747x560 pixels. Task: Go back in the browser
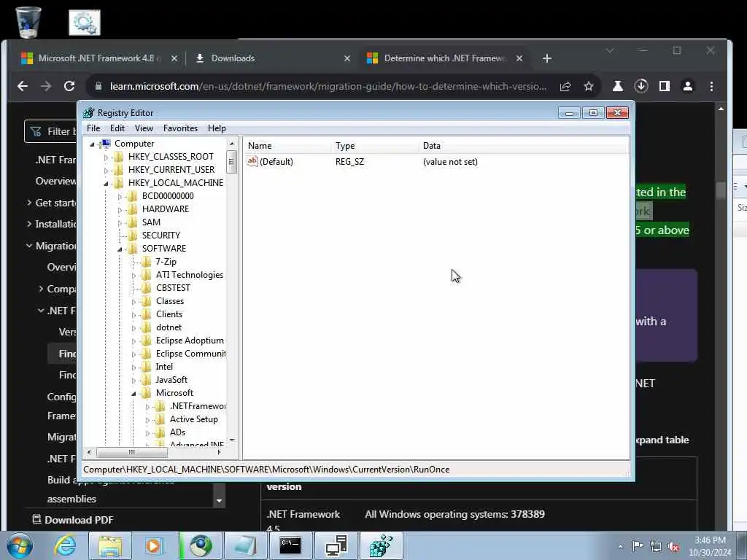coord(23,86)
